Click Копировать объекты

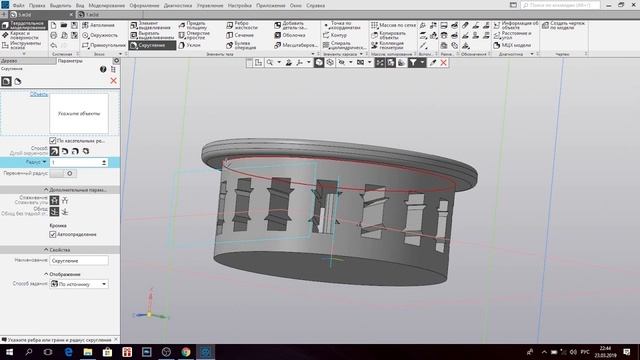389,35
